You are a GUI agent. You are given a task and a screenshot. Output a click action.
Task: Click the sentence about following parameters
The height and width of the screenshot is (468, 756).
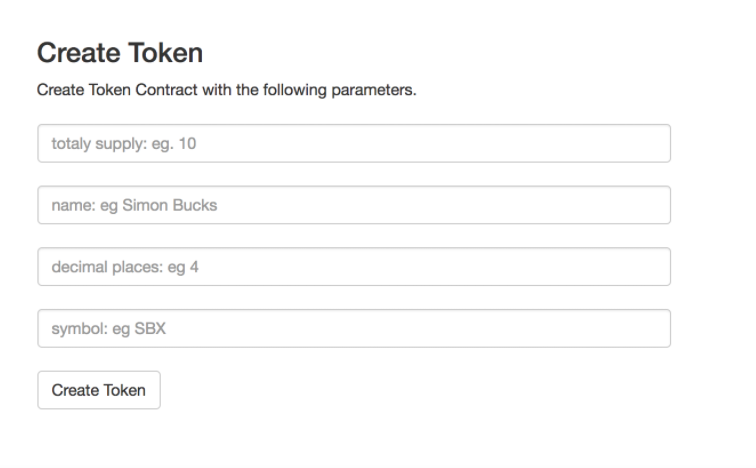(x=226, y=90)
